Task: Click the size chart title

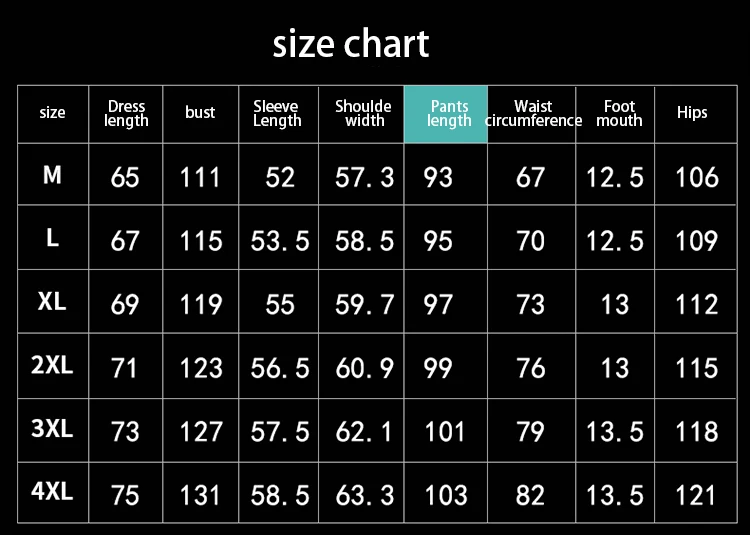Action: (x=351, y=44)
